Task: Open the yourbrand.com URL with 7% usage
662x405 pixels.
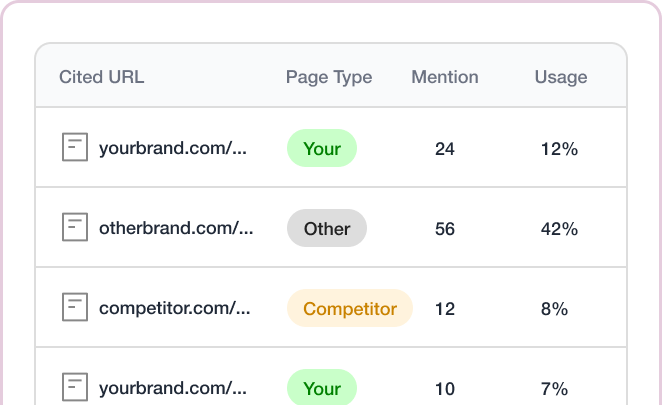Action: 173,388
